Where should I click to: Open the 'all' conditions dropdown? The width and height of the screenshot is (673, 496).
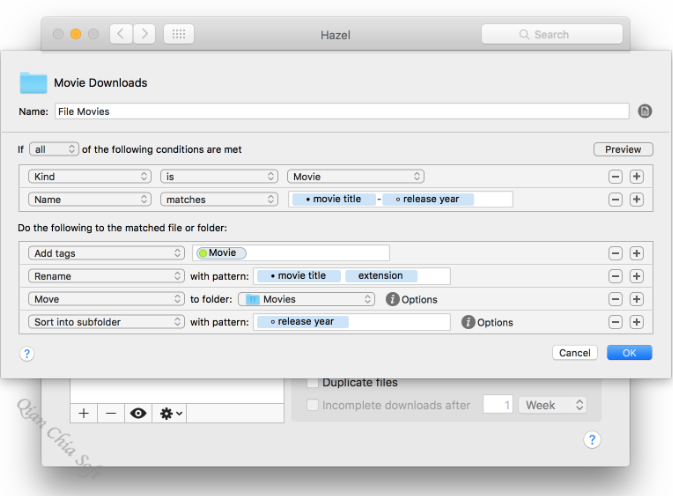click(x=54, y=149)
